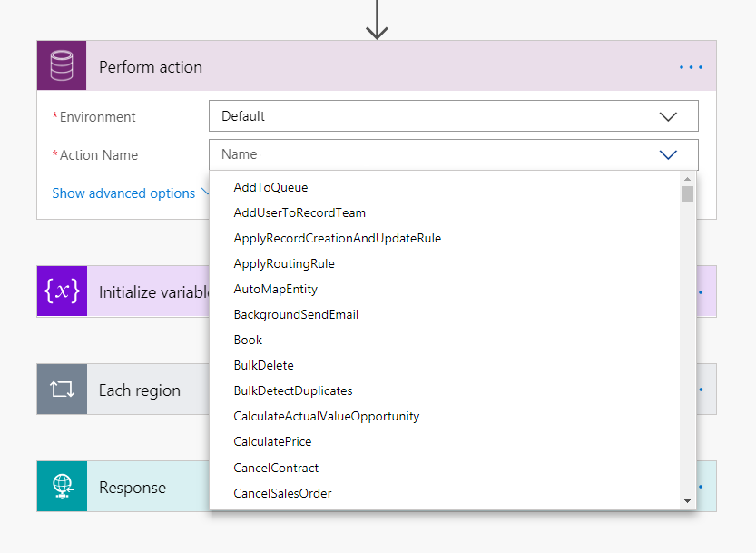Select AddUserToRecordTeam action
Screen dimensions: 756x553
coord(299,213)
